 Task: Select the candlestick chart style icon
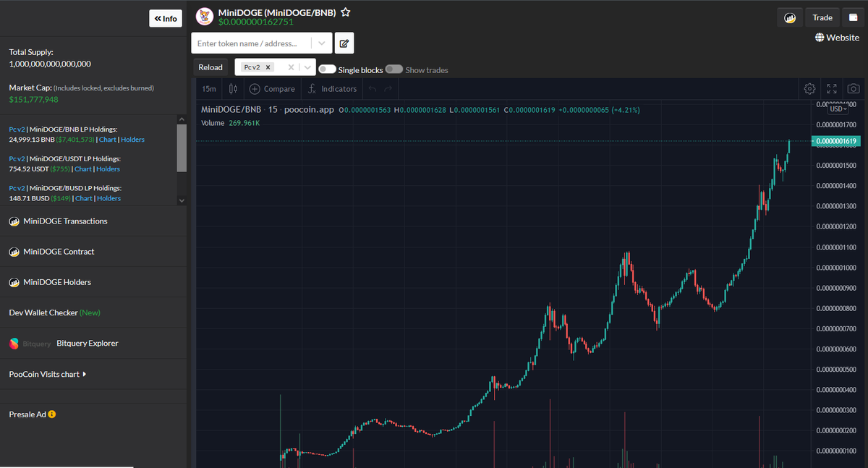(x=231, y=88)
